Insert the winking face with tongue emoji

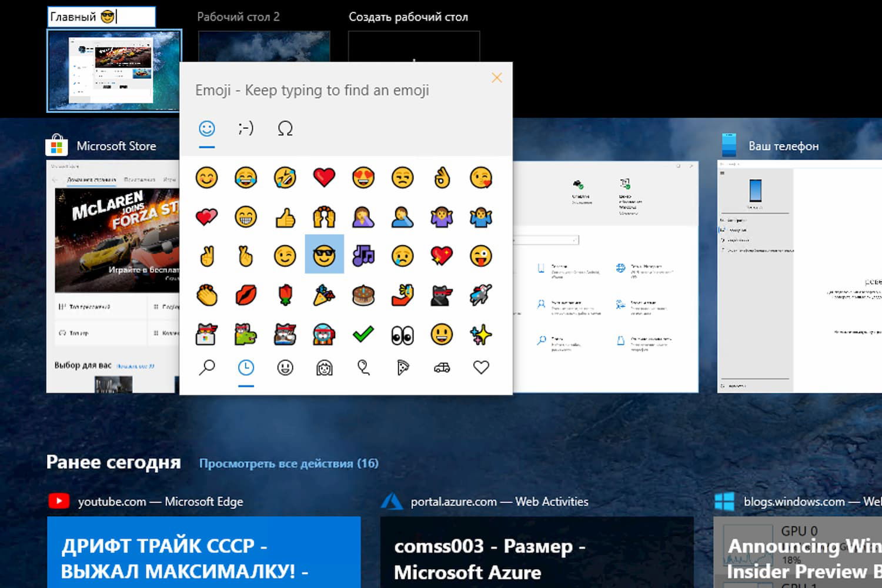481,256
